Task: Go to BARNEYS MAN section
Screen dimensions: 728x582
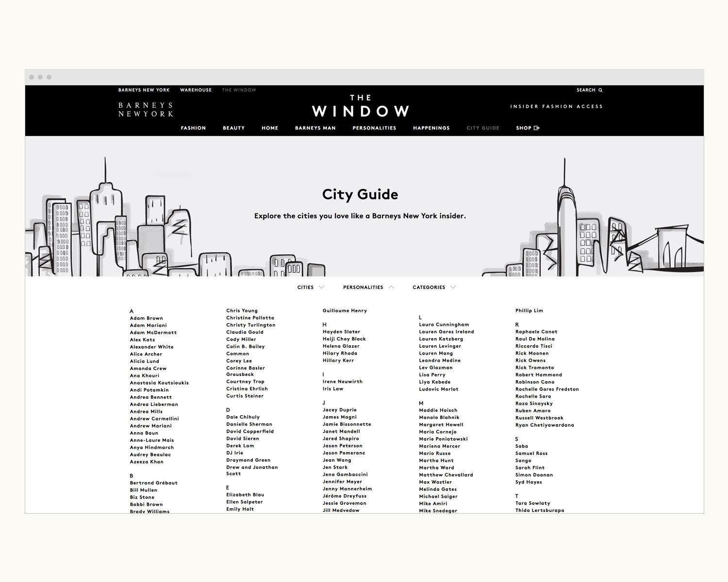Action: pos(315,128)
